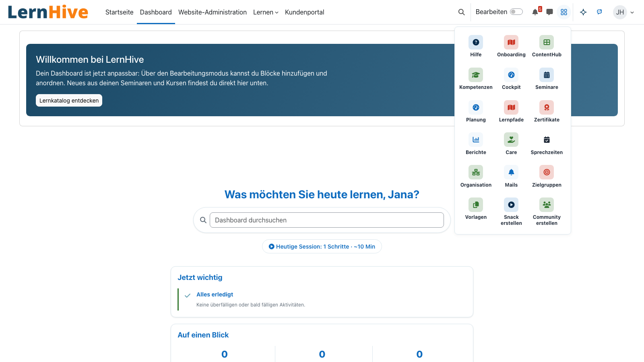
Task: Close the app grid launcher icon
Action: coord(564,12)
